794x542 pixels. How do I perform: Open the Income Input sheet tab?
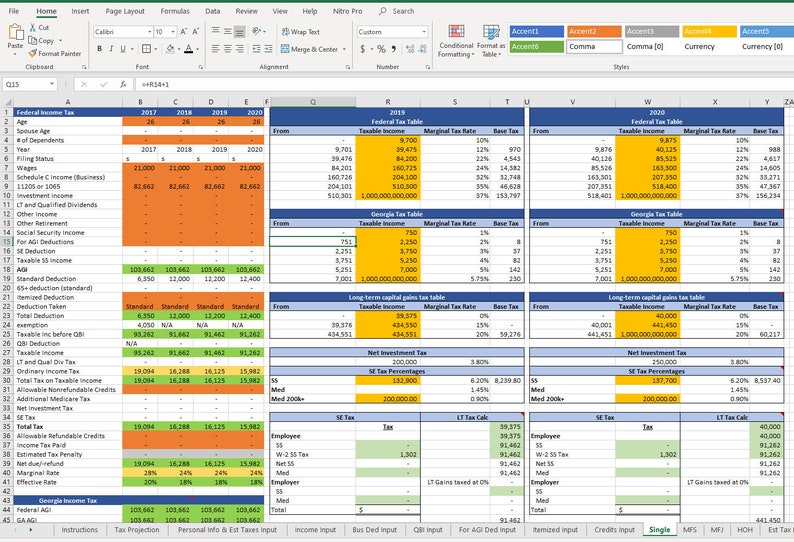(315, 530)
